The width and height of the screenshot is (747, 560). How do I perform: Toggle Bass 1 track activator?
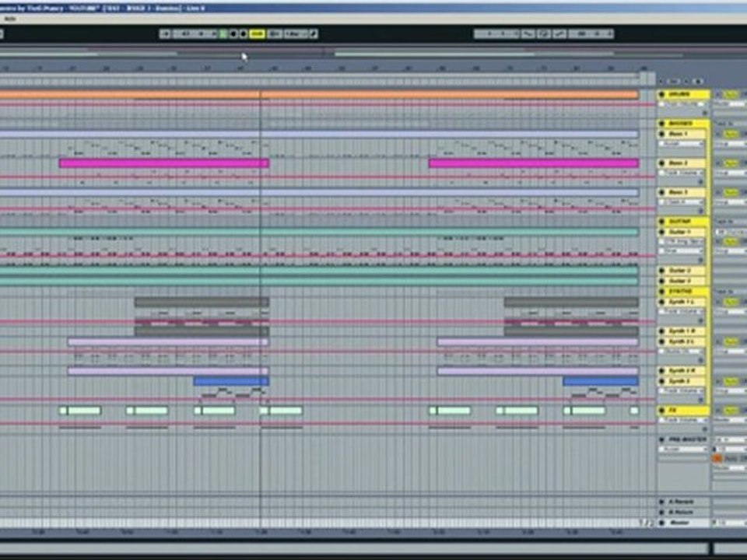pyautogui.click(x=731, y=134)
